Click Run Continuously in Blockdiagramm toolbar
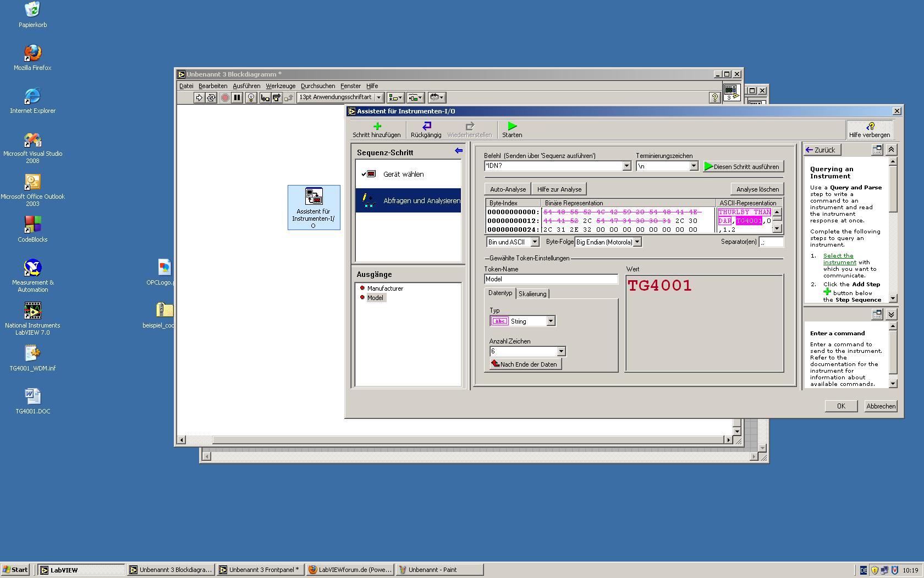Image resolution: width=924 pixels, height=578 pixels. click(211, 97)
